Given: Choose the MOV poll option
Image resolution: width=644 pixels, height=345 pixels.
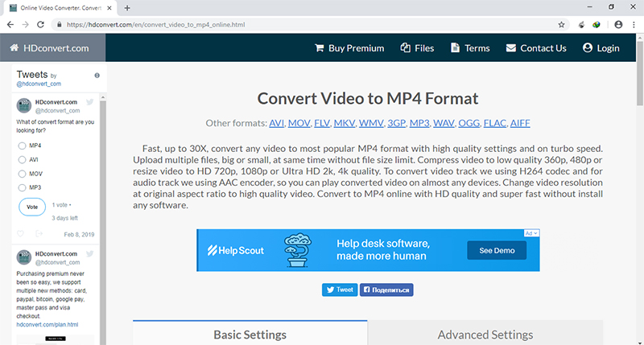Looking at the screenshot, I should point(22,174).
